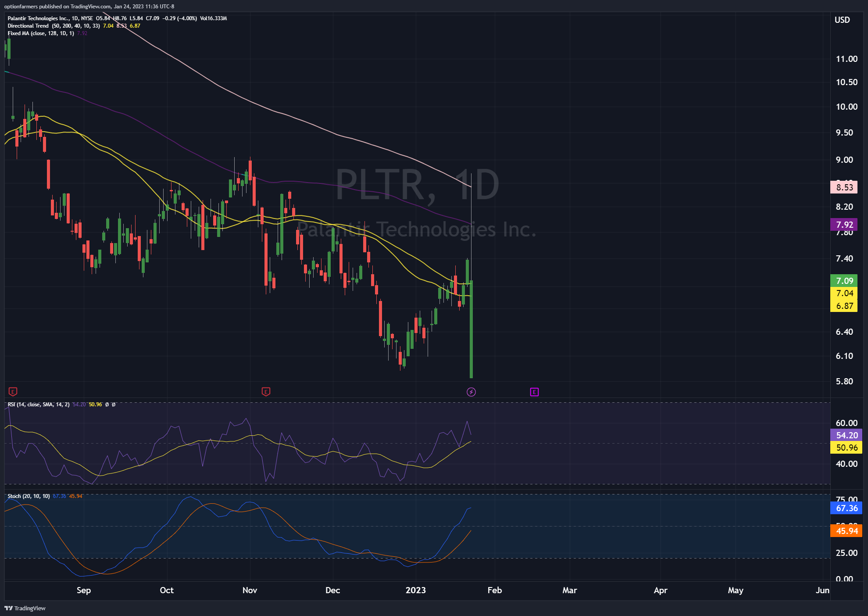Click the purple 7.92 price label
The height and width of the screenshot is (616, 868).
click(844, 225)
